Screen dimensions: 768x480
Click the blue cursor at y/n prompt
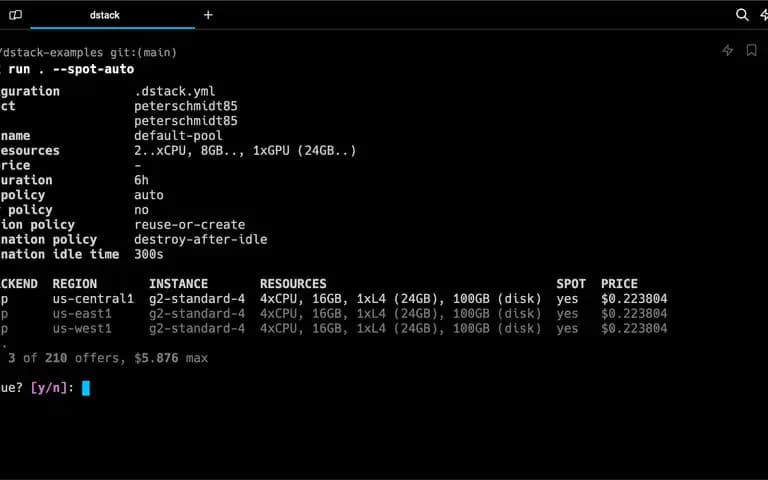click(x=86, y=388)
